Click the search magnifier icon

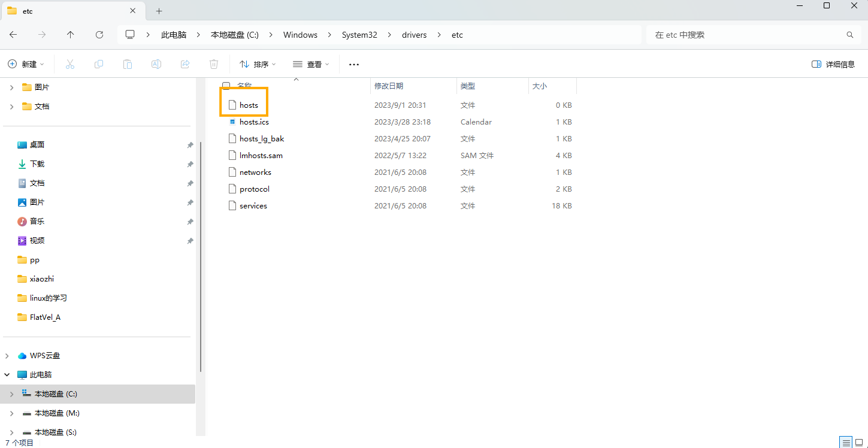tap(850, 35)
